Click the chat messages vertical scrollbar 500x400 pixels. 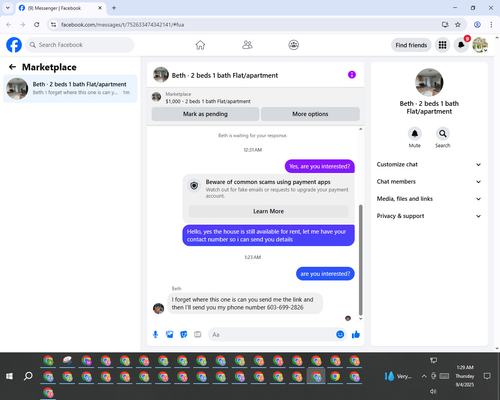[360, 260]
